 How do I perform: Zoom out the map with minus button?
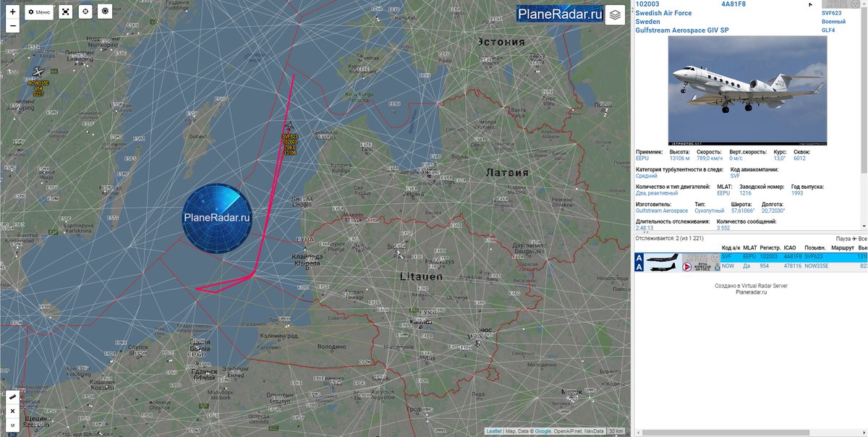(12, 25)
